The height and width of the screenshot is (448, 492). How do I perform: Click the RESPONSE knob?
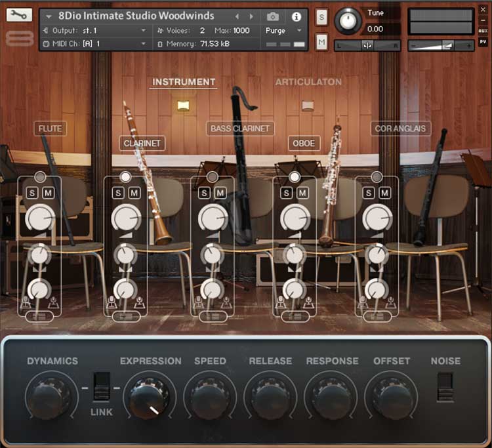pos(332,397)
